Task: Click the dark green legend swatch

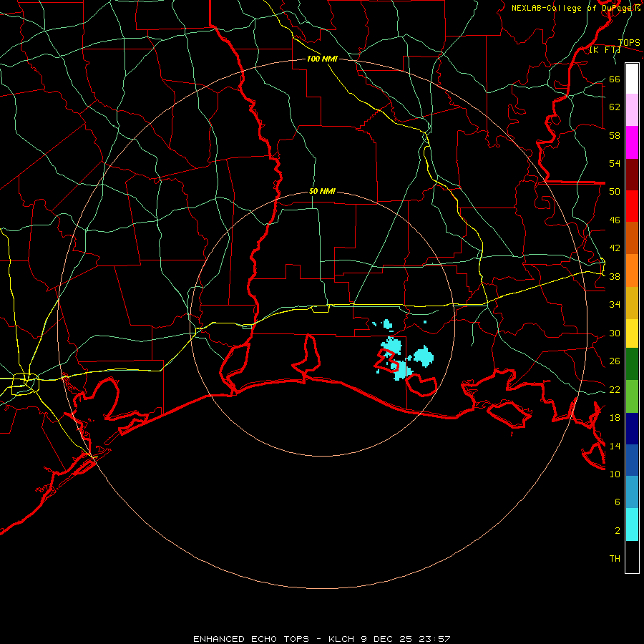Action: pyautogui.click(x=632, y=364)
